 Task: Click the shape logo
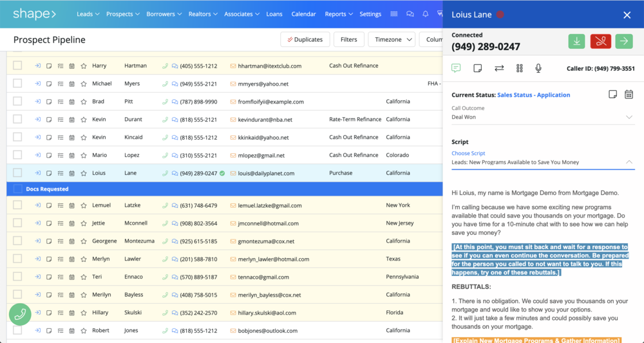pyautogui.click(x=34, y=14)
